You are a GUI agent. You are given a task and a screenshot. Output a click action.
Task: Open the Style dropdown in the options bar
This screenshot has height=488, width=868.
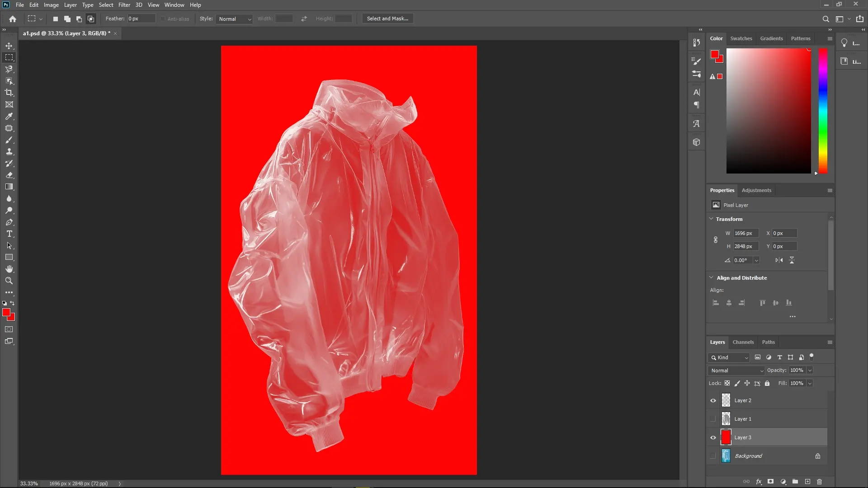coord(234,19)
